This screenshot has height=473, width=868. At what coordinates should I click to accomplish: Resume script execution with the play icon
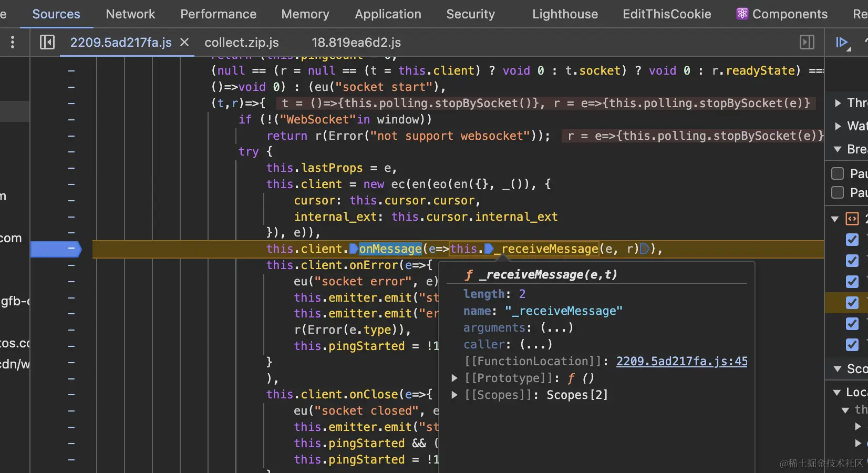(x=843, y=42)
